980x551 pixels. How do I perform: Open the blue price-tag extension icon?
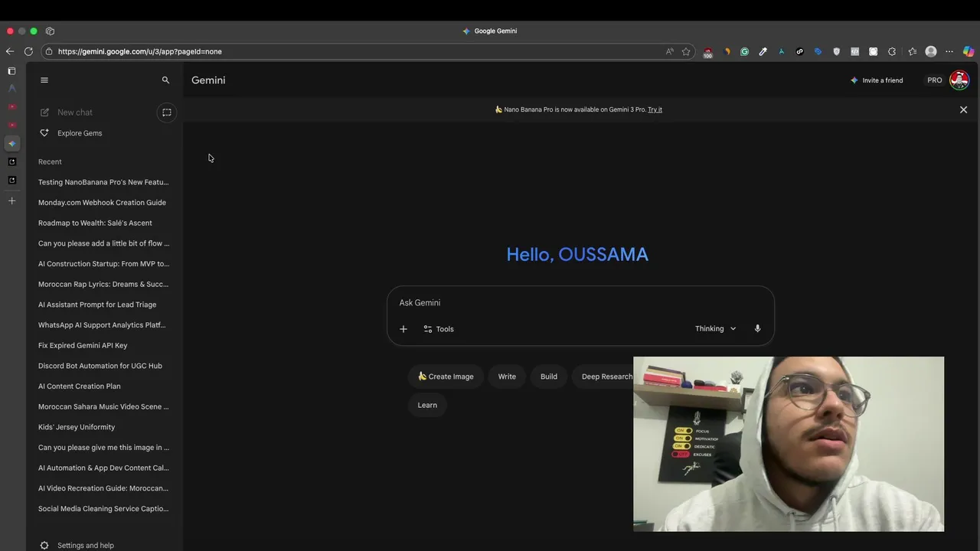point(818,51)
